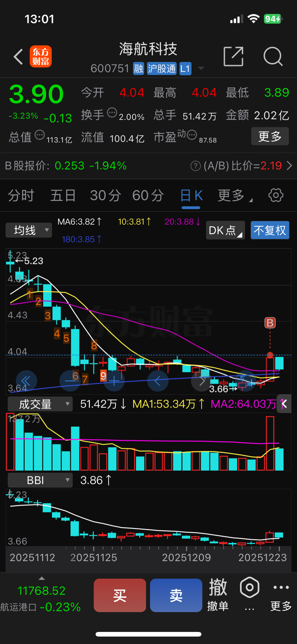The height and width of the screenshot is (644, 297).
Task: Expand the index ticker up arrow
Action: (42, 578)
